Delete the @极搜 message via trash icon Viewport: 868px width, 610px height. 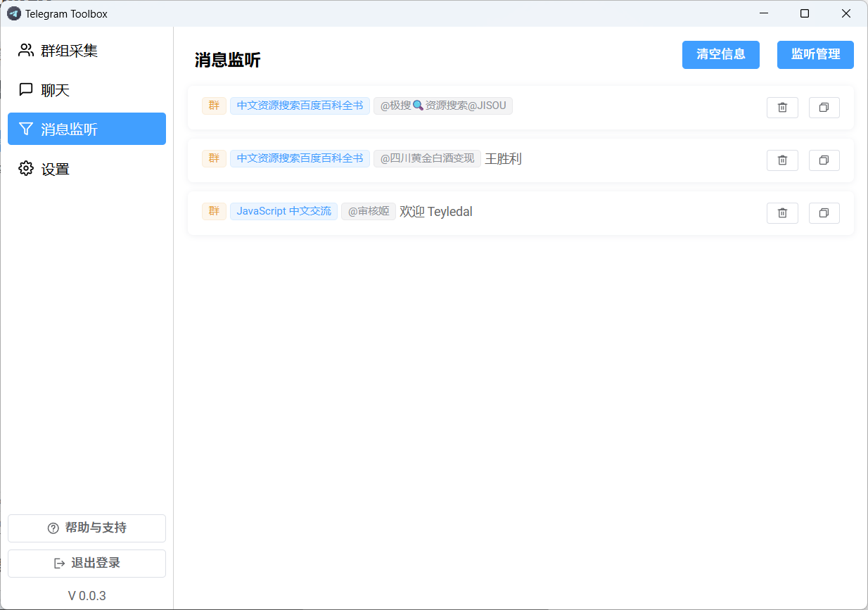[782, 107]
